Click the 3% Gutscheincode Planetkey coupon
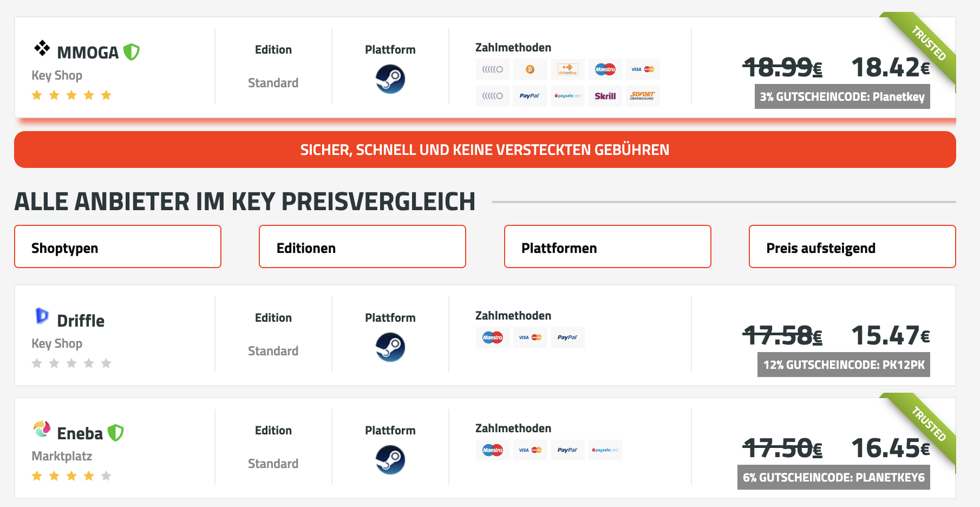The image size is (980, 507). click(842, 97)
